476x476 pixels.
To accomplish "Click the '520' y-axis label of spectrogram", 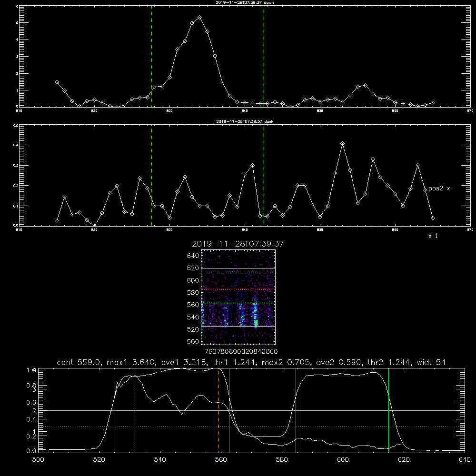I will click(x=193, y=329).
